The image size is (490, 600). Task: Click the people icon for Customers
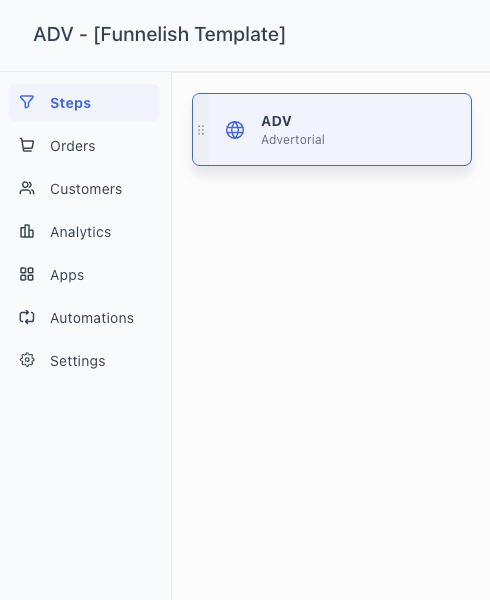27,189
